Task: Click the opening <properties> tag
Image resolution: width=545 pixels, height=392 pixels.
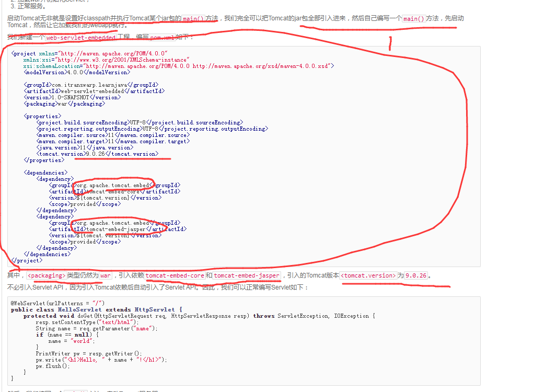Action: click(42, 116)
